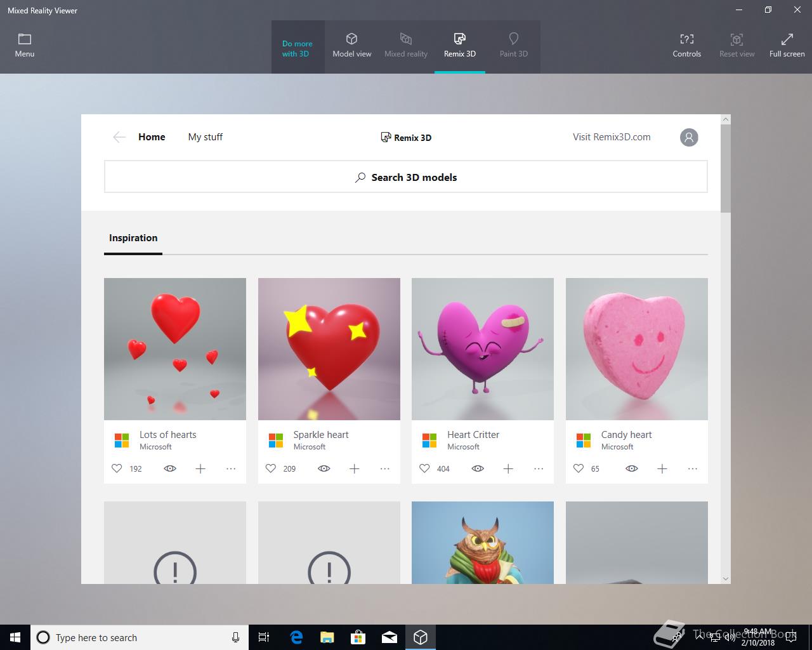Open File Explorer from taskbar
812x650 pixels.
pos(327,637)
